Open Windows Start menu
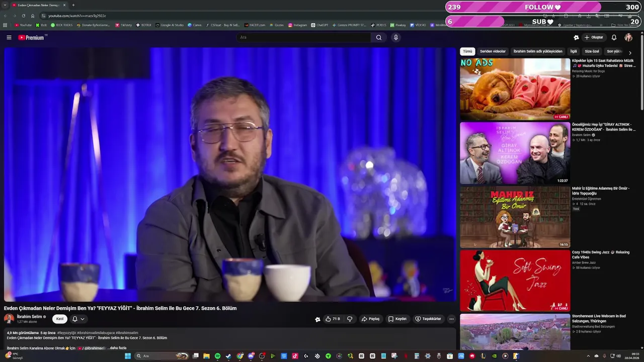 [x=128, y=356]
